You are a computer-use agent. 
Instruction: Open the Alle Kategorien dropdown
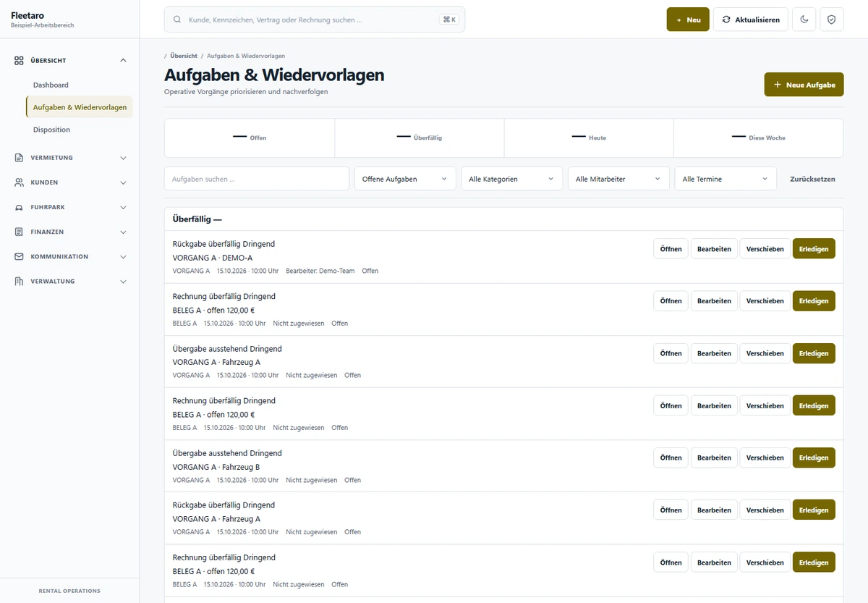512,179
